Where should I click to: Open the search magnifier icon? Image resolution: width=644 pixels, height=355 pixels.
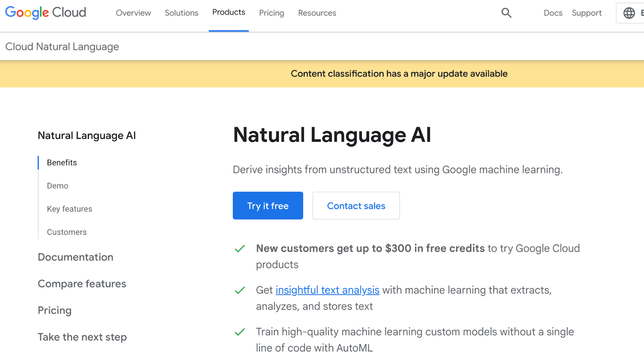[506, 13]
